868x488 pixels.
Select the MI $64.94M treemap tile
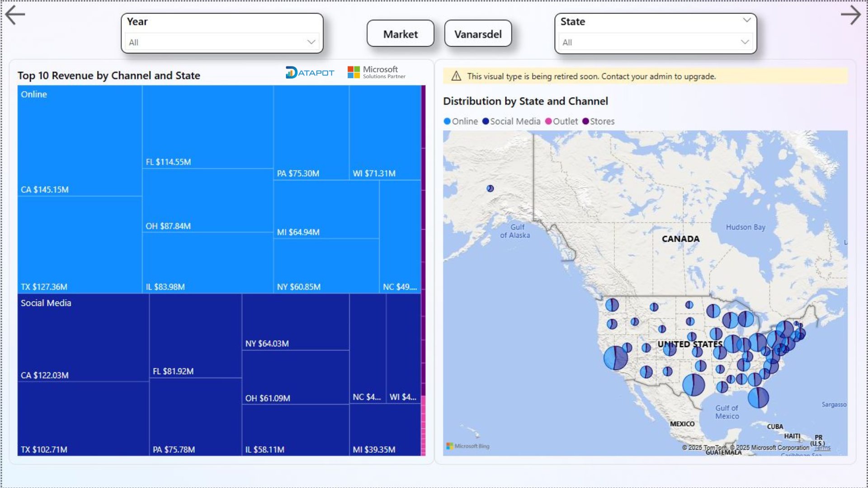(x=326, y=209)
